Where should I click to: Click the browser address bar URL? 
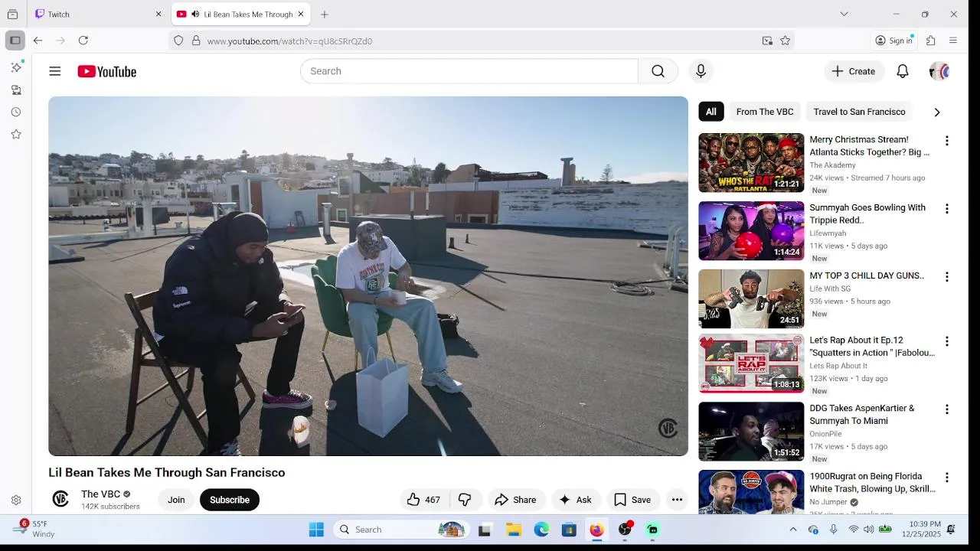click(289, 41)
